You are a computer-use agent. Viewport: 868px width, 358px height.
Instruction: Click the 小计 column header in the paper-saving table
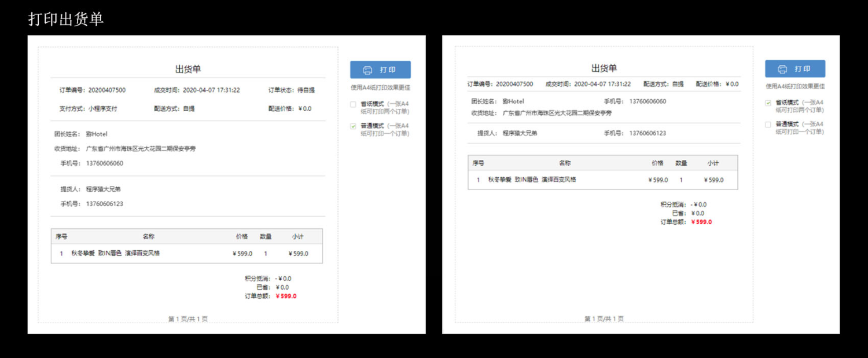tap(713, 163)
